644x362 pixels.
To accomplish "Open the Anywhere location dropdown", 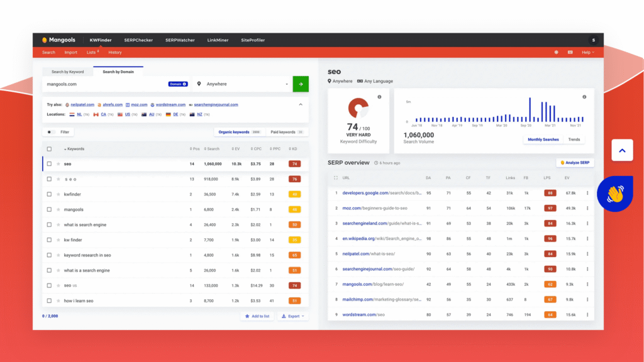I will point(242,84).
